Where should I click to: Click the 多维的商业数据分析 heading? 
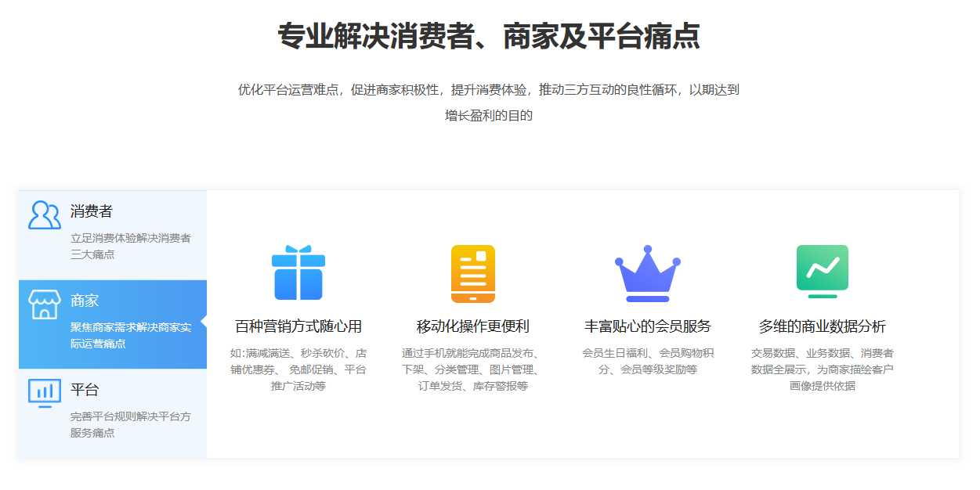823,326
